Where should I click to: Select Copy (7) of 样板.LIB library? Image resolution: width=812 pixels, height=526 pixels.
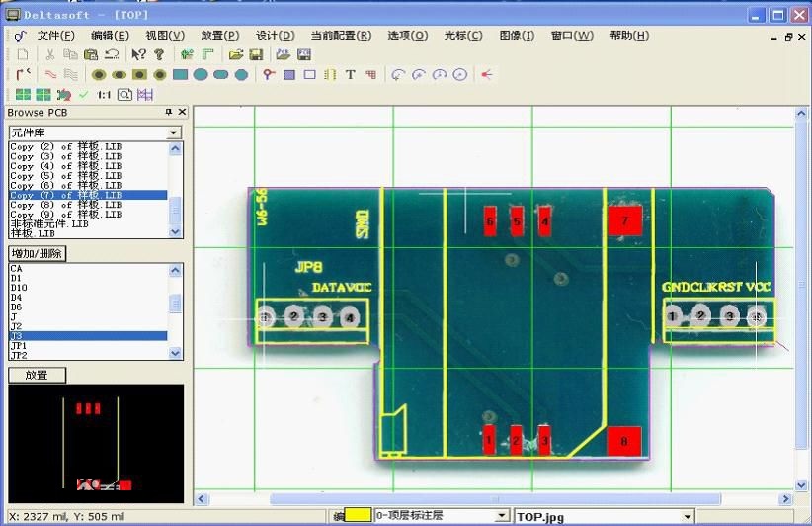tap(88, 196)
